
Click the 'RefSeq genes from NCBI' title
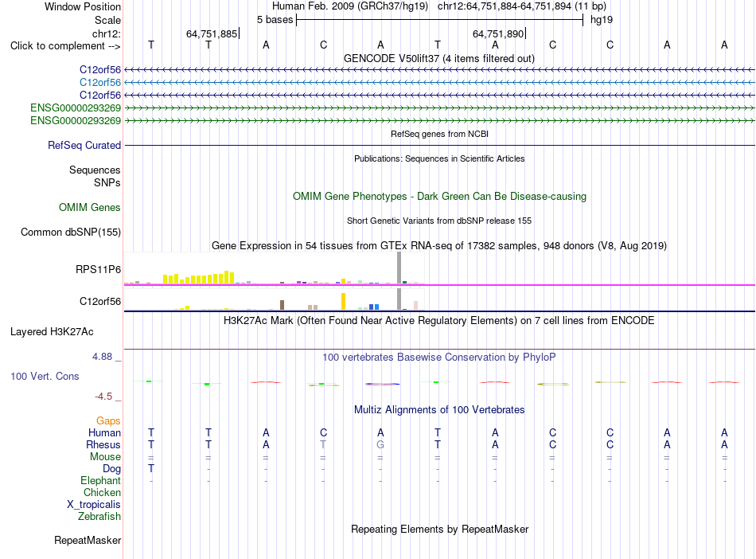[439, 134]
